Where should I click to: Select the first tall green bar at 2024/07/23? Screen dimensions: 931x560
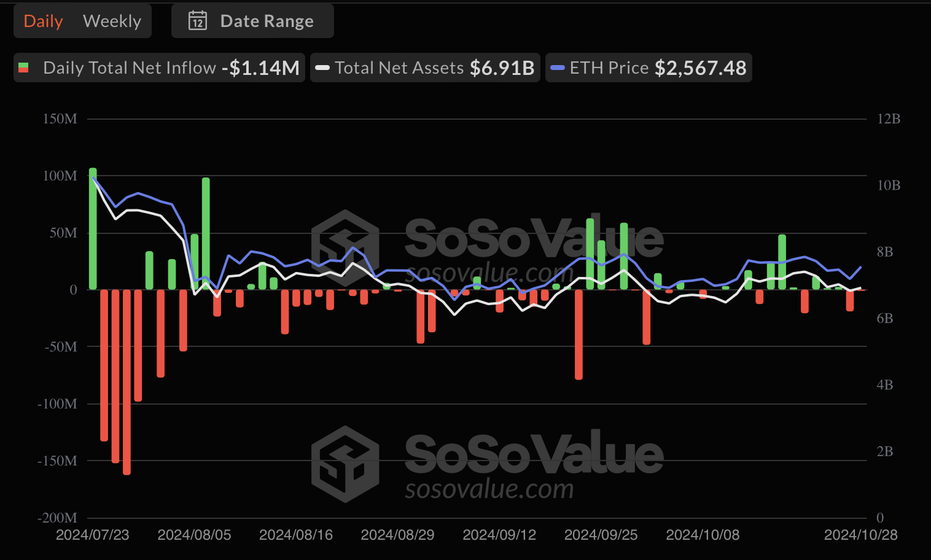pos(93,228)
